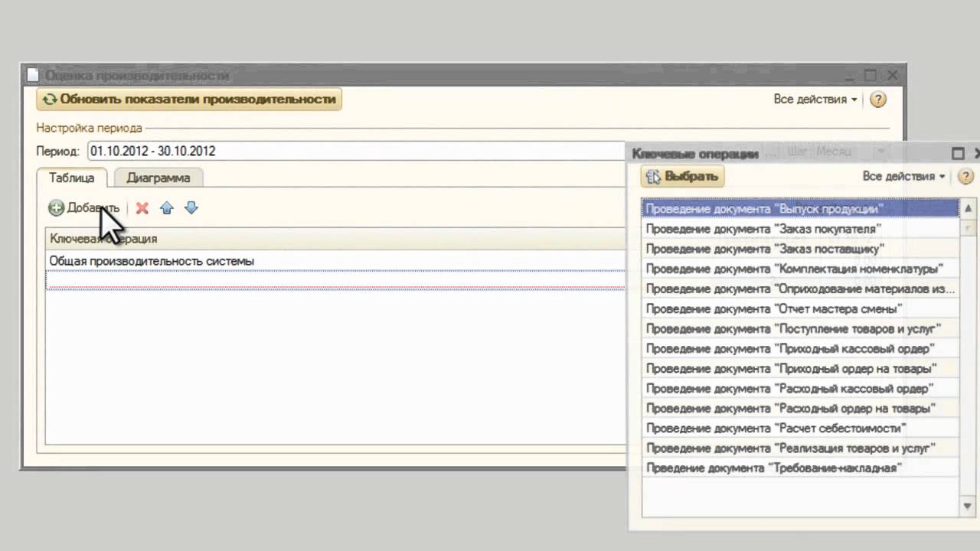Select 'Комплектация номенклатуры' document operation
The height and width of the screenshot is (551, 980).
tap(800, 268)
